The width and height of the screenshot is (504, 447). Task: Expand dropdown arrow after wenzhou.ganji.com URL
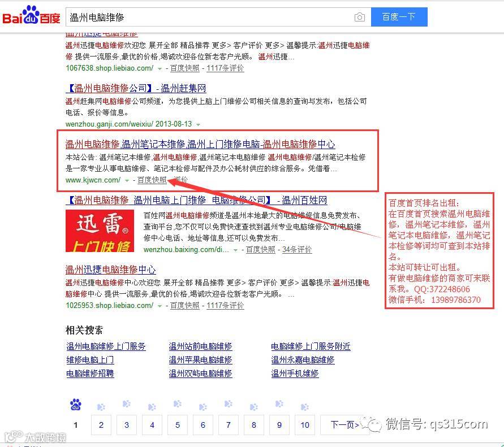(199, 124)
